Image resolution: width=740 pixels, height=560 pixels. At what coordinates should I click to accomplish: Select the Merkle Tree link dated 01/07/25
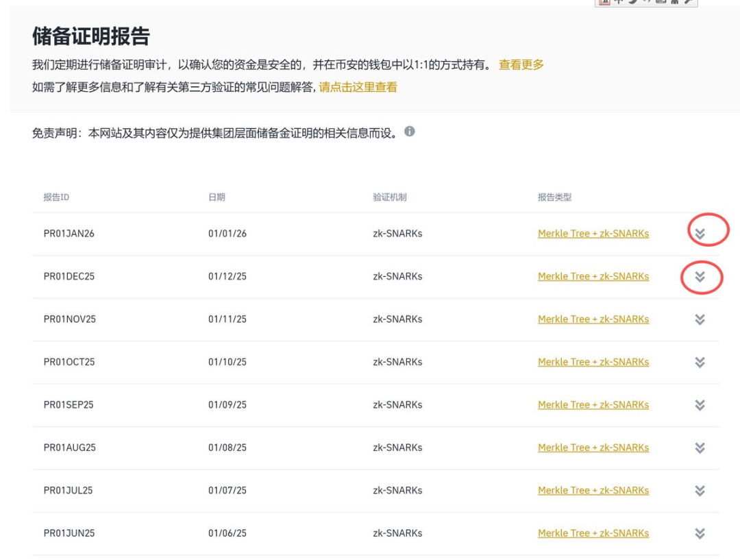pos(593,491)
